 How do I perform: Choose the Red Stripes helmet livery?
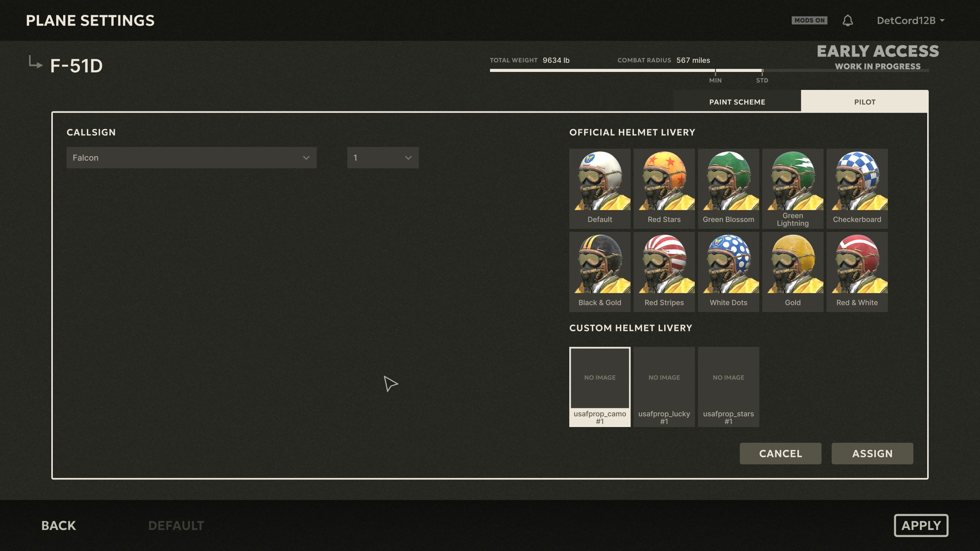pyautogui.click(x=664, y=272)
